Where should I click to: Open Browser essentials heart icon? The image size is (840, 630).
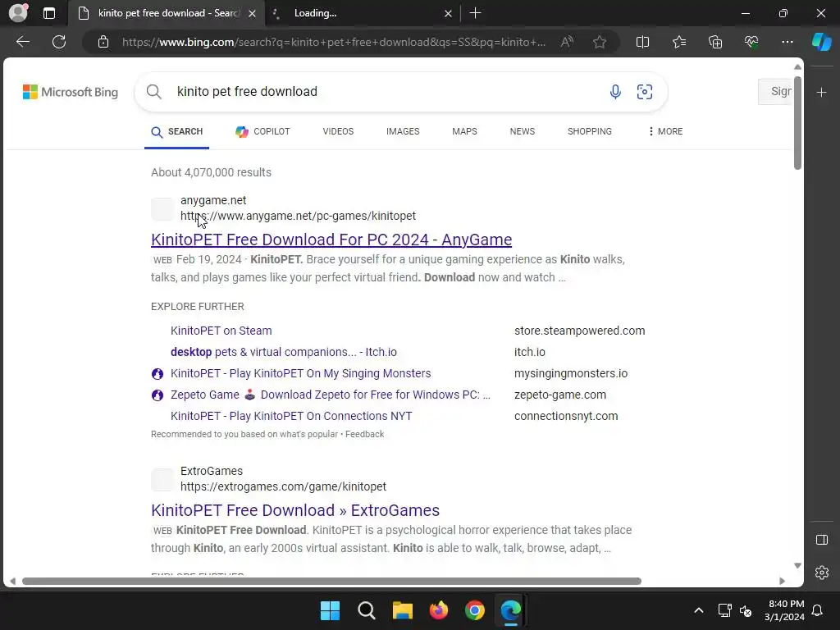click(x=751, y=42)
